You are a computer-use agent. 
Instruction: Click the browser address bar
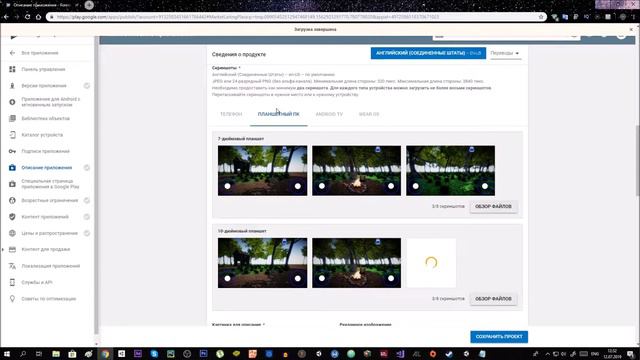click(x=296, y=17)
